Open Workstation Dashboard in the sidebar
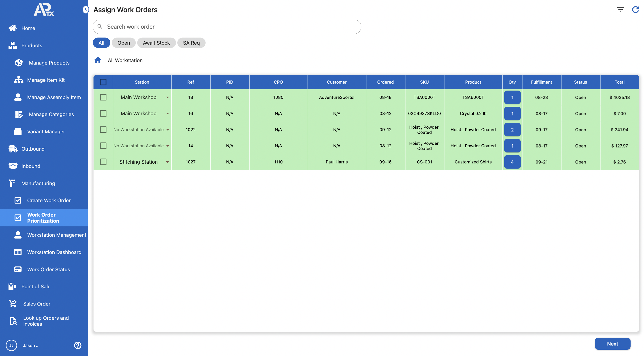Screen dimensions: 644x356 54,252
